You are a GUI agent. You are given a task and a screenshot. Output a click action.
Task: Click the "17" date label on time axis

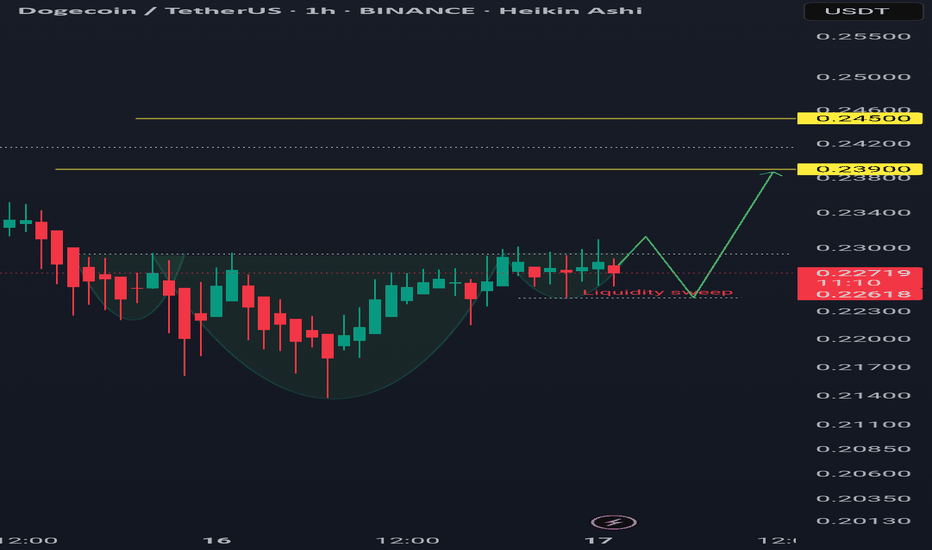click(x=599, y=540)
